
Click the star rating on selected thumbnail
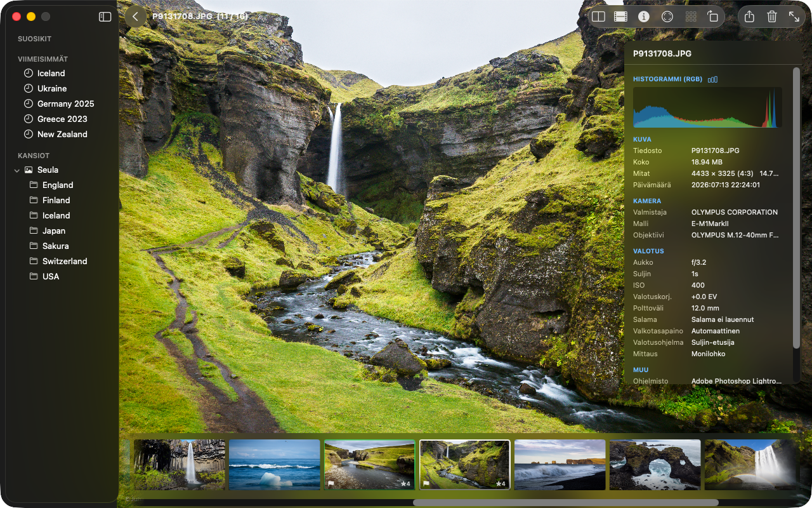coord(501,484)
